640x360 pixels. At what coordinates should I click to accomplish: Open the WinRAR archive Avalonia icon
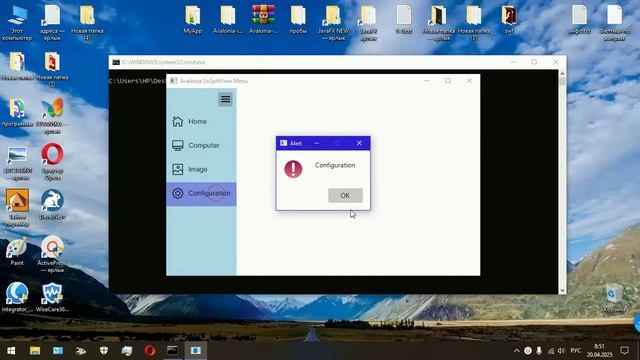[263, 20]
